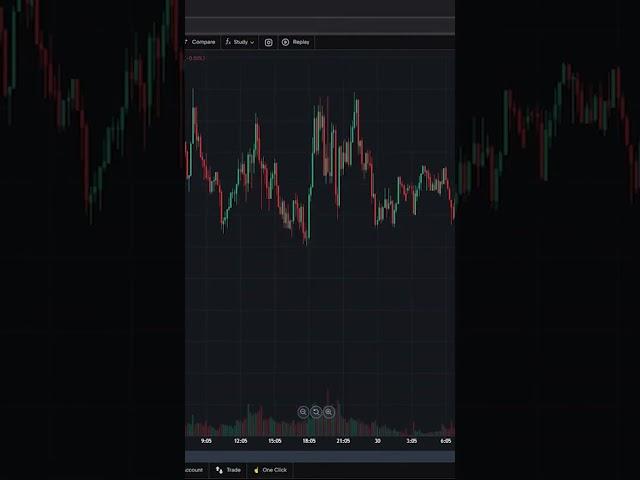Select the 3:05 time axis label
Screen dimensions: 640x480
point(412,441)
